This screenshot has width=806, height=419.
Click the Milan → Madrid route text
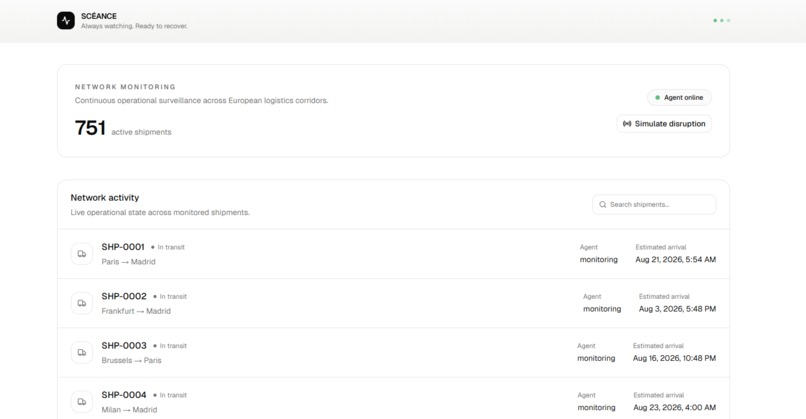pos(130,410)
